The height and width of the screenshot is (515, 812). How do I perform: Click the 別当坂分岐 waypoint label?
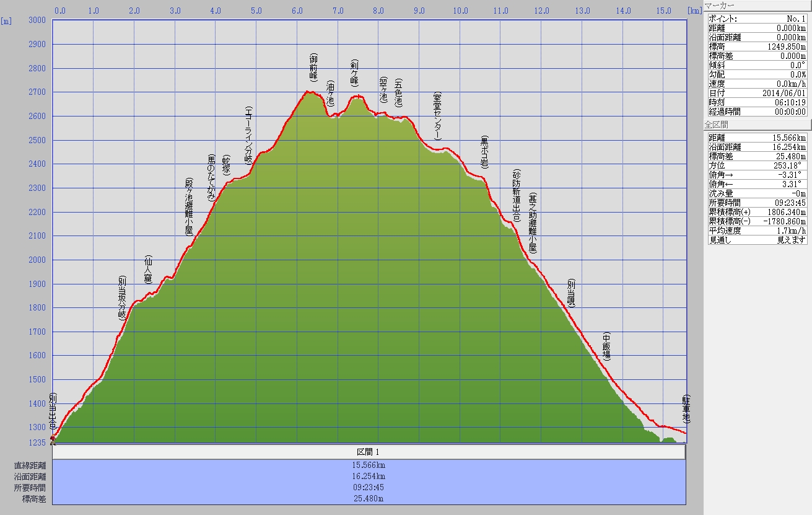pos(123,297)
